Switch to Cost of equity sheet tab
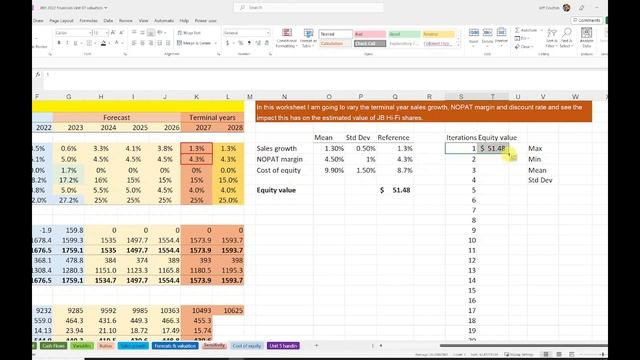640x360 pixels. 247,346
